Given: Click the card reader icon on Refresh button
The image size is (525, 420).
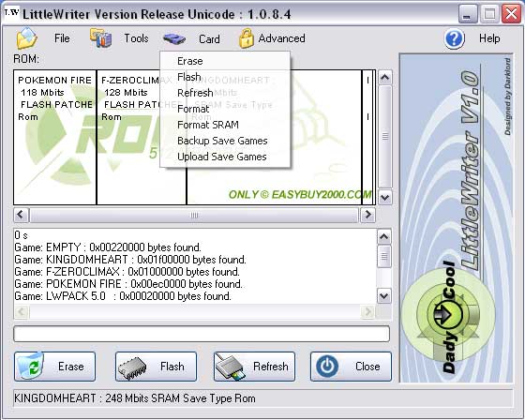Looking at the screenshot, I should 231,367.
